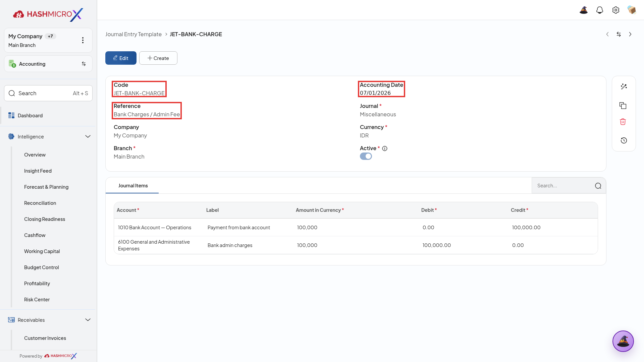Open Overview under Intelligence
This screenshot has width=644, height=362.
(35, 155)
